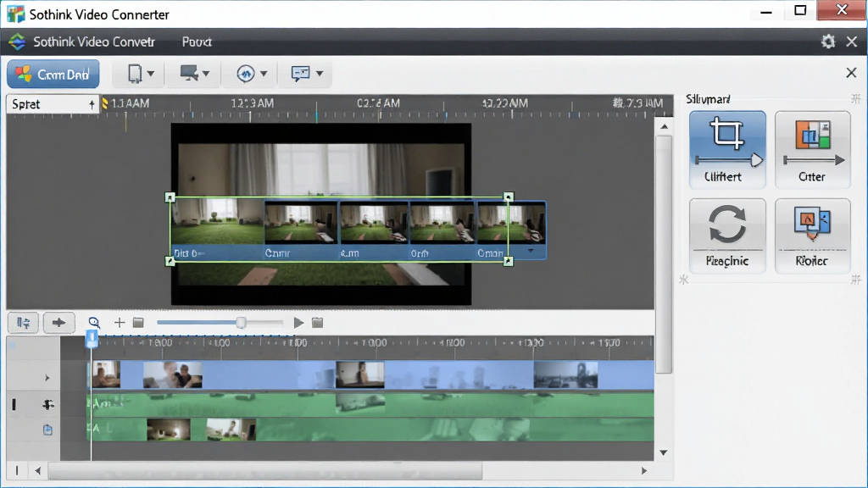Viewport: 868px width, 488px height.
Task: Click the folder icon beside the plus icon
Action: [138, 323]
